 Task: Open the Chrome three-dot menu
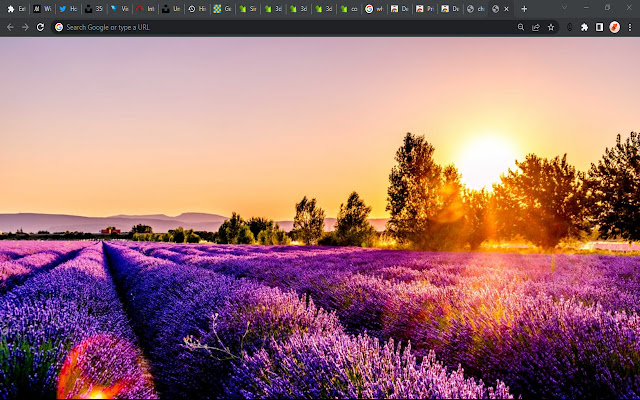click(x=629, y=27)
